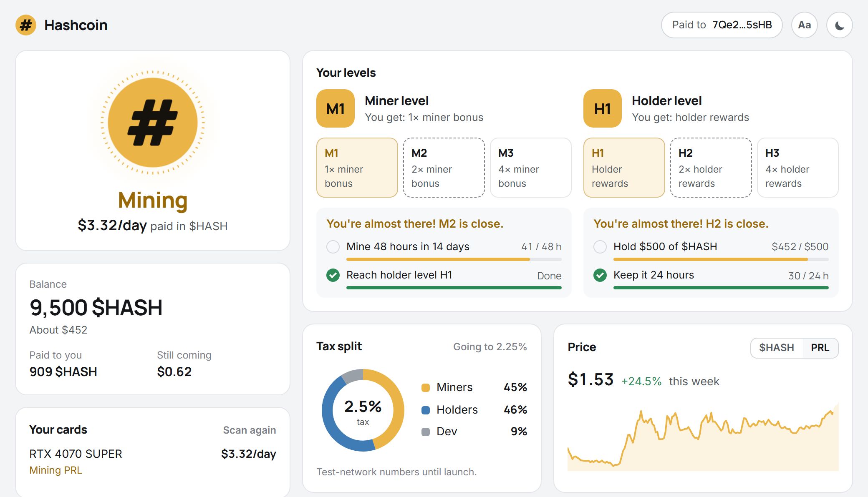868x497 pixels.
Task: Click the green check beside Reach holder level H1
Action: [x=333, y=275]
